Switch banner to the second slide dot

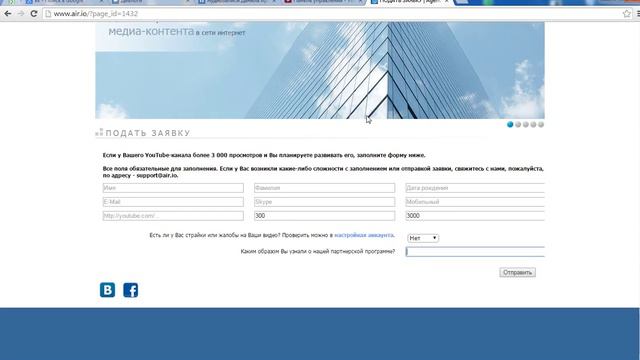point(518,124)
